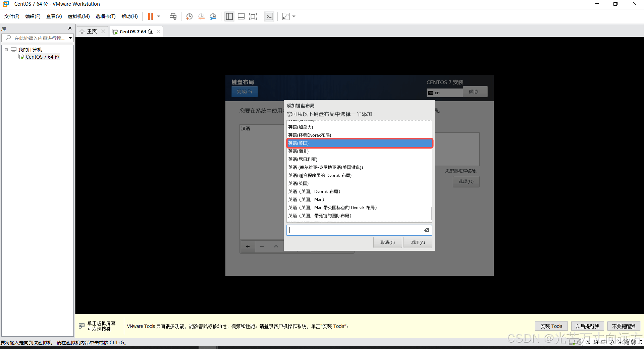Click the keyboard icon in the hint bar
The width and height of the screenshot is (644, 349).
coord(82,326)
